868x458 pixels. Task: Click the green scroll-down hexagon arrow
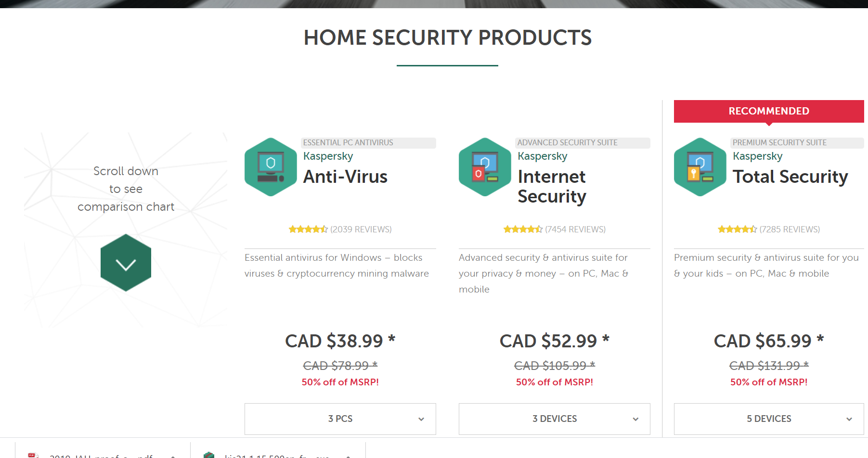pyautogui.click(x=126, y=263)
